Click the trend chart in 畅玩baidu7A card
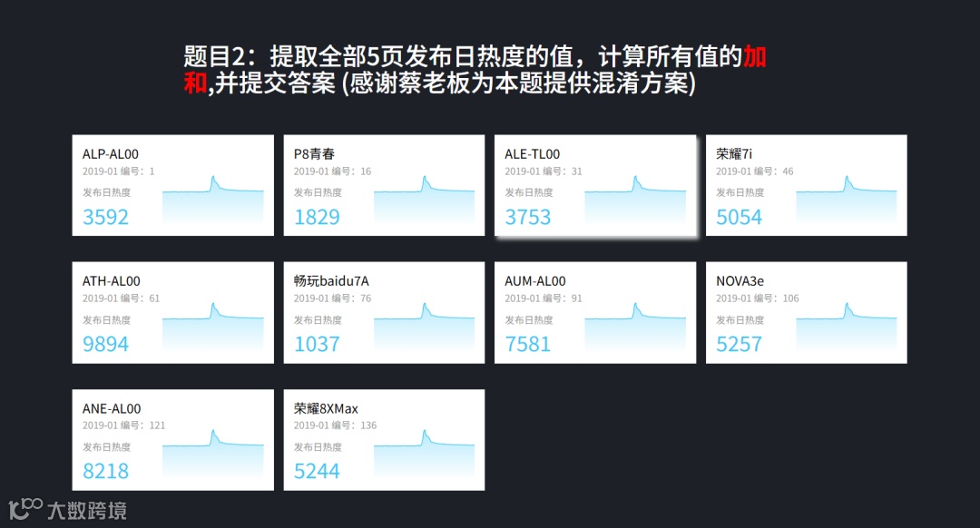 click(425, 327)
